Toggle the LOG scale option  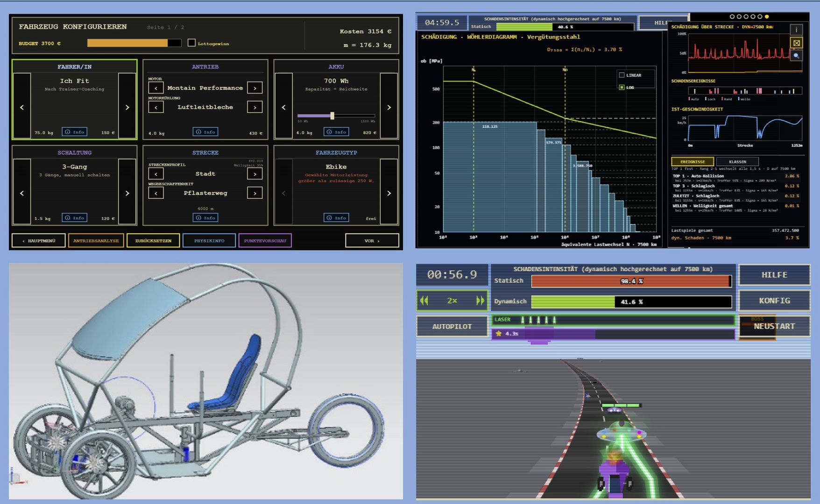(x=622, y=87)
